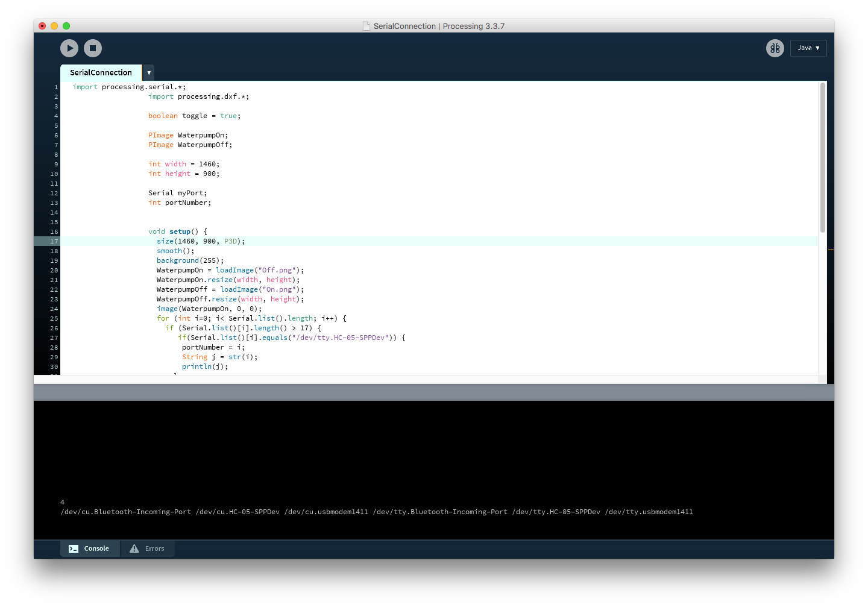Click the "/dev/tty.HC-05-SPPDev" string in code

point(340,338)
